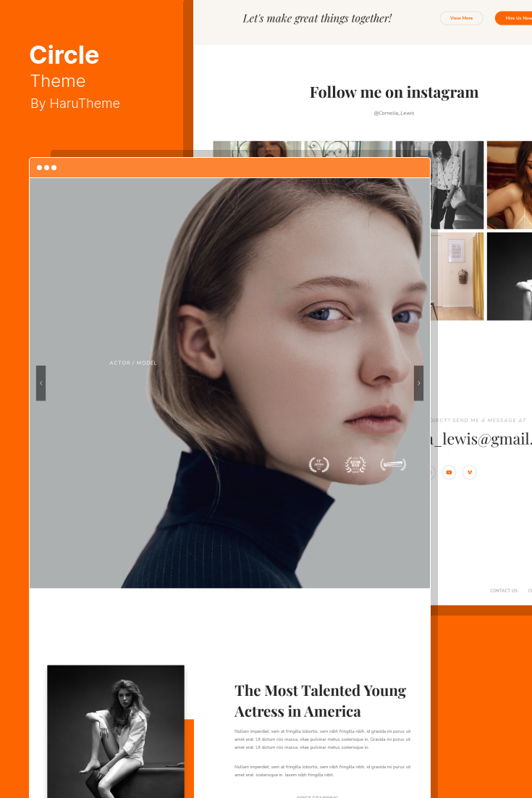The image size is (532, 798).
Task: Click the 'Circle' theme title
Action: pyautogui.click(x=64, y=55)
